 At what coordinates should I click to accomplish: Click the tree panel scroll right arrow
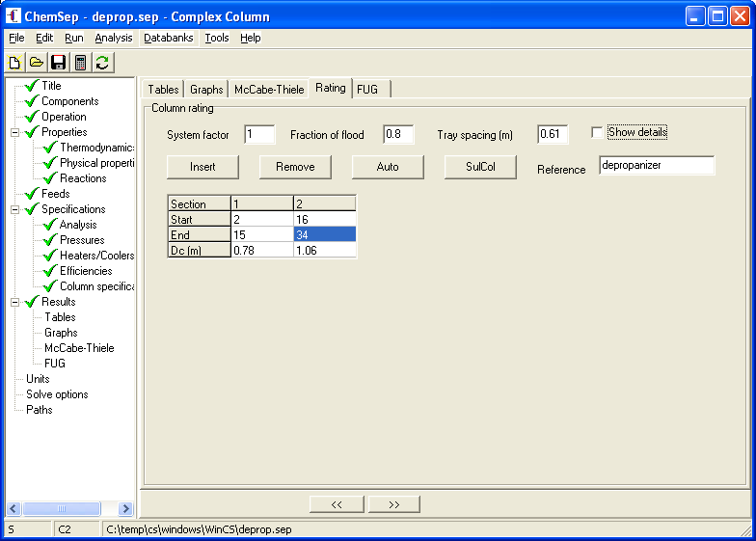point(125,508)
